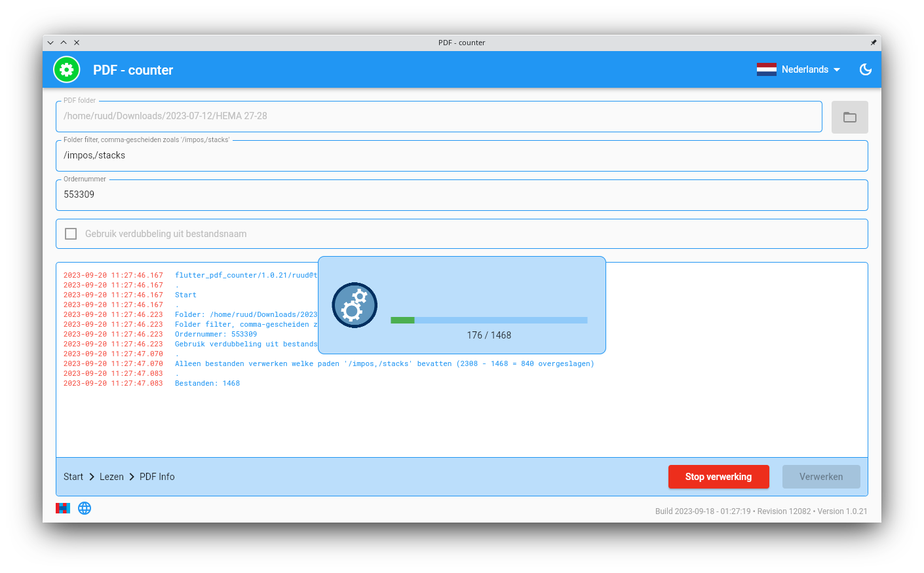Click the red-blue logo icon in footer
This screenshot has width=924, height=573.
[x=63, y=508]
